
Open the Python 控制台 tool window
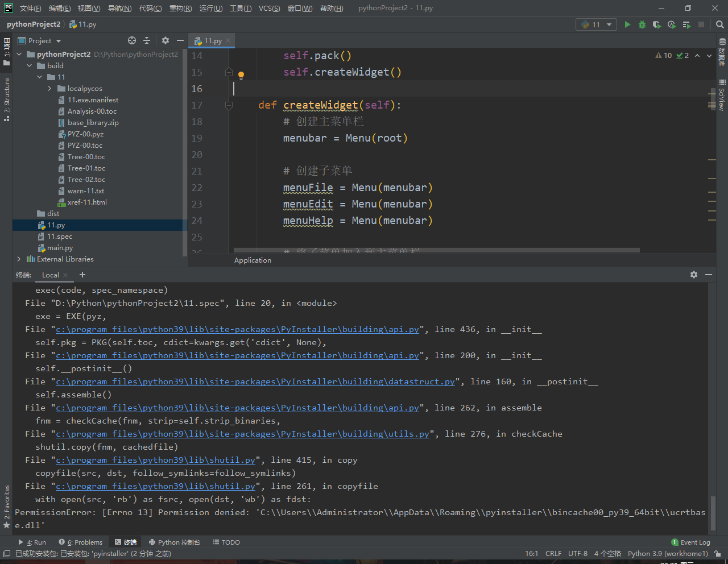pyautogui.click(x=175, y=542)
